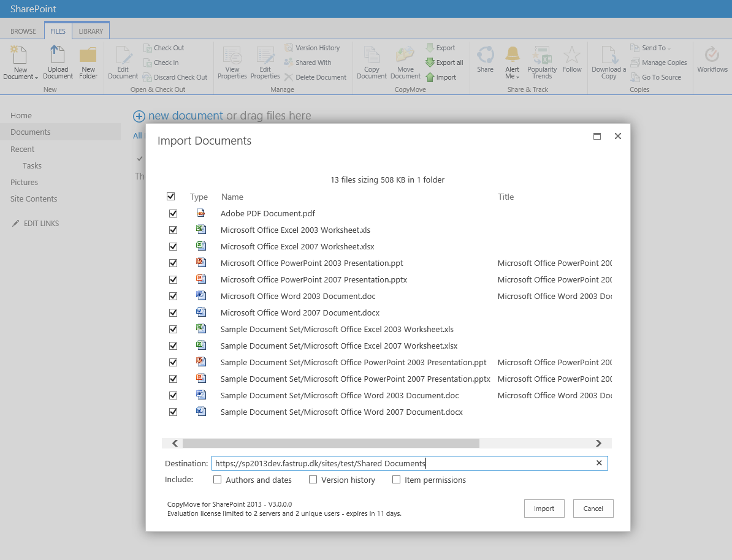Click the horizontal scrollbar thumb in the file list

331,444
